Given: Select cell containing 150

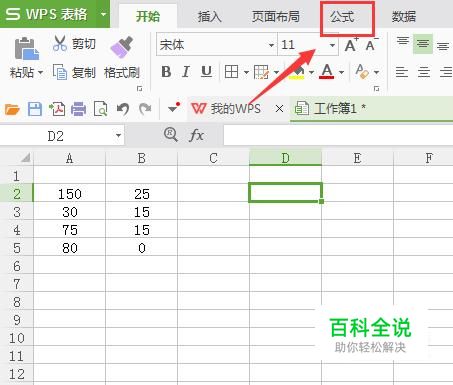Looking at the screenshot, I should click(69, 194).
